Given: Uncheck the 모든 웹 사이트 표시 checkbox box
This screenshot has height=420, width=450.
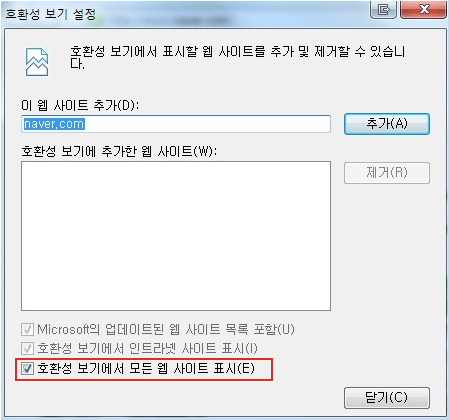Looking at the screenshot, I should coord(27,368).
